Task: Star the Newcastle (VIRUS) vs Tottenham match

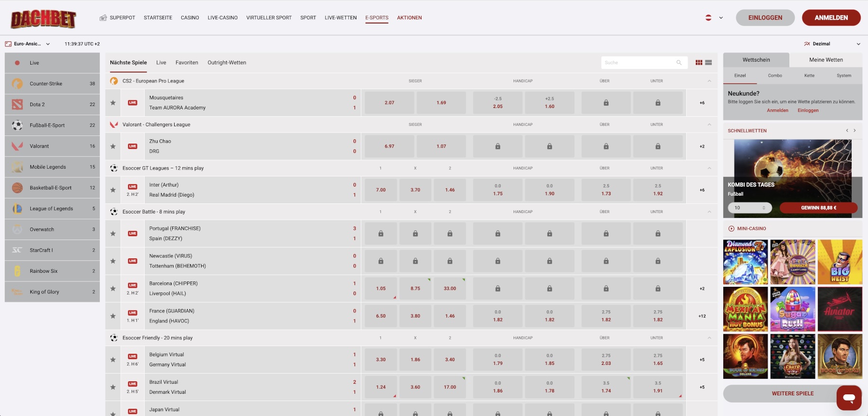Action: 113,261
